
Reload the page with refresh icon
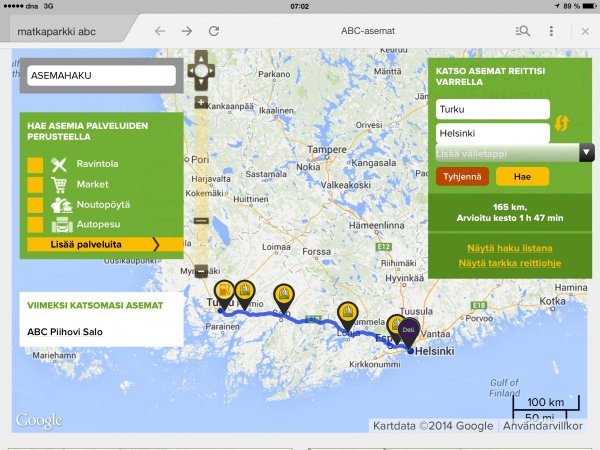(213, 31)
